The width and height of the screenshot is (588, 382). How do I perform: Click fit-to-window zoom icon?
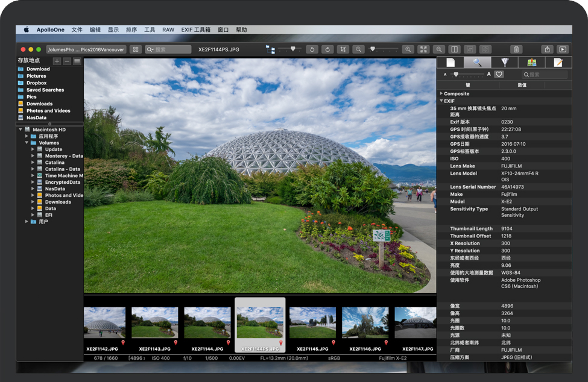pos(423,49)
